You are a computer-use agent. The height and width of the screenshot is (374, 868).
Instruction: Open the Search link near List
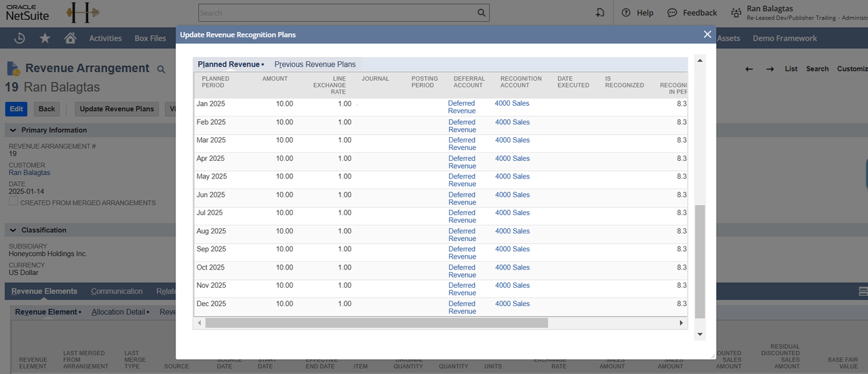[x=817, y=69]
